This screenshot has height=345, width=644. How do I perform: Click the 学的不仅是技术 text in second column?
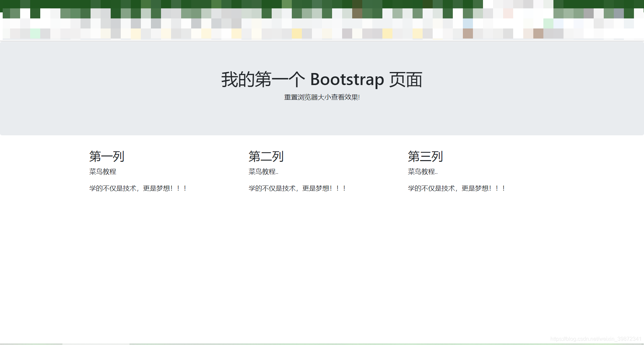(x=270, y=188)
